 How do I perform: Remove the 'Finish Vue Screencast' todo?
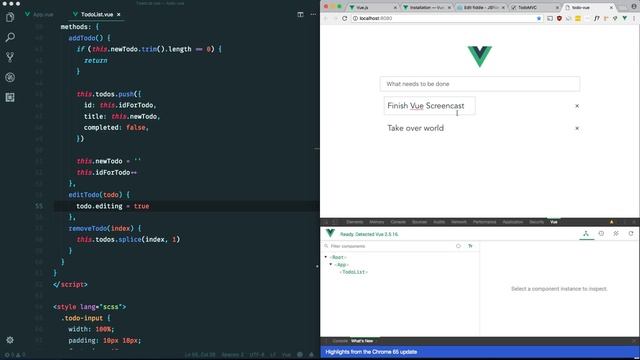(577, 106)
